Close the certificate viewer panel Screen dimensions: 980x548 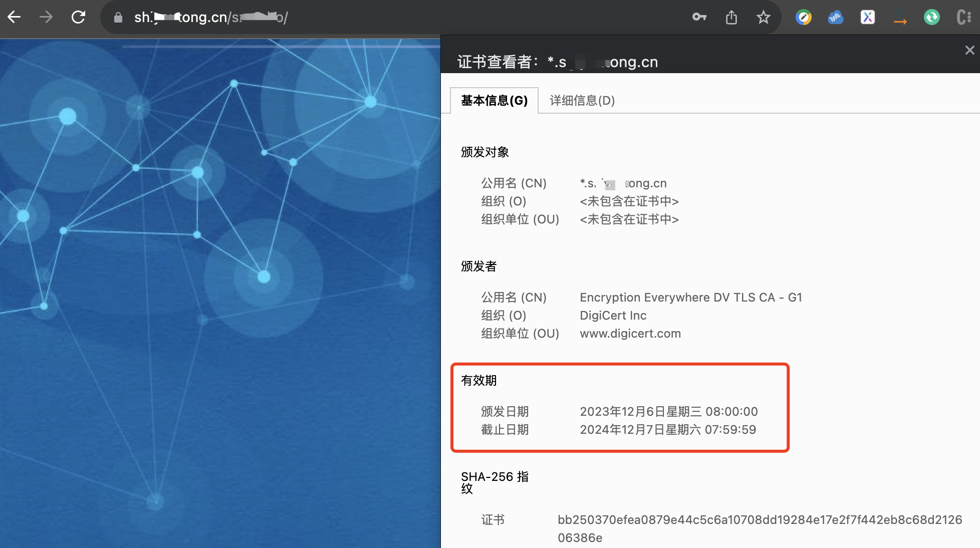click(x=969, y=50)
